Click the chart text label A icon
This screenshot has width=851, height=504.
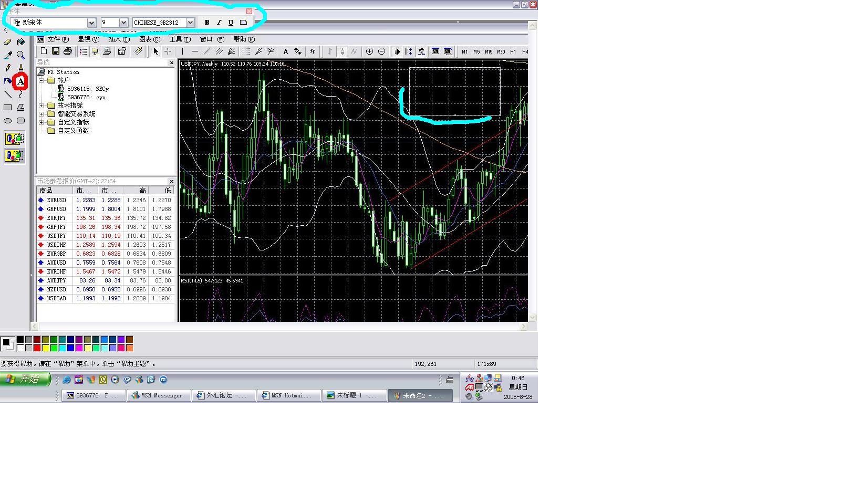point(285,51)
